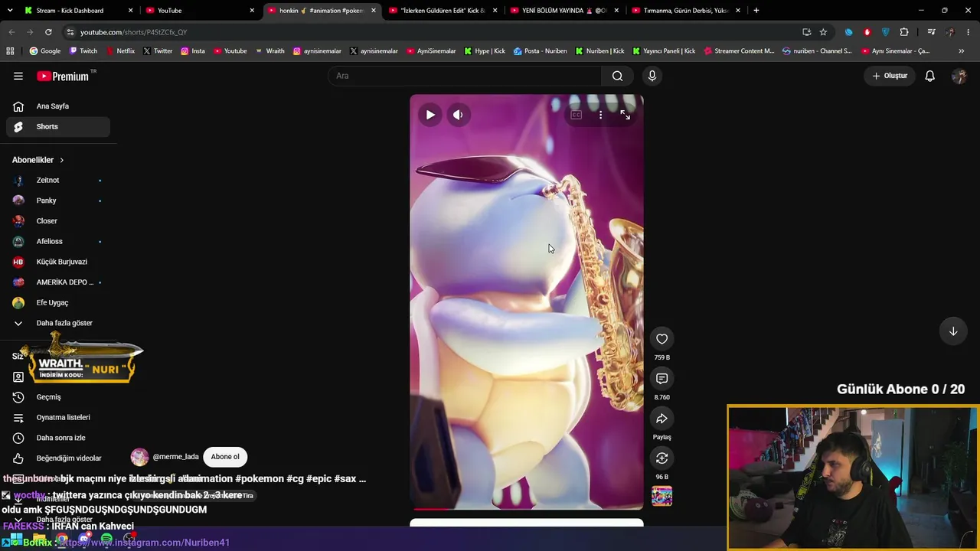
Task: Open Chrome's three-dot main menu
Action: (x=969, y=32)
